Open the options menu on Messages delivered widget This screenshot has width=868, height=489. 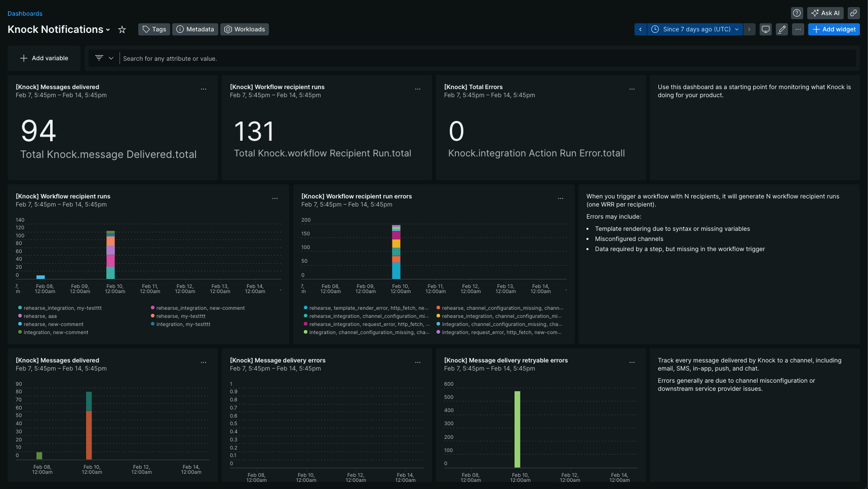[x=204, y=89]
